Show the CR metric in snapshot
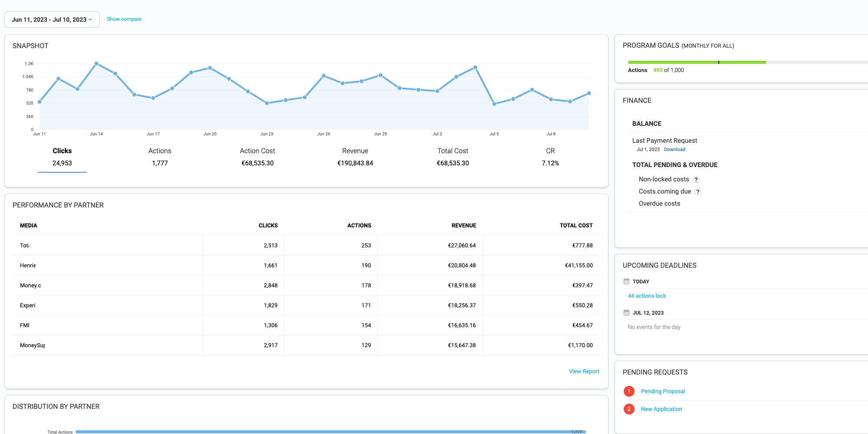 point(550,157)
